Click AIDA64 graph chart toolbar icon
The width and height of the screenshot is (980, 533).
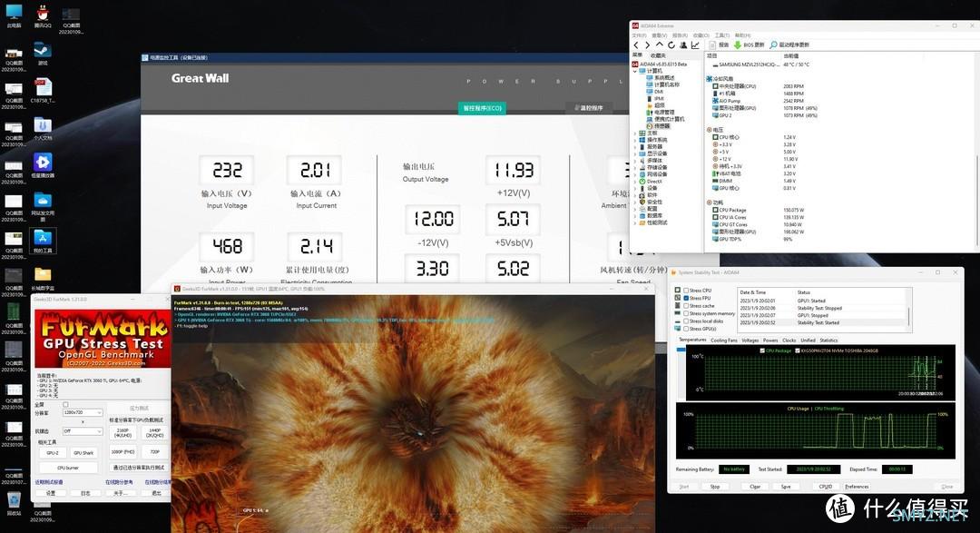pyautogui.click(x=695, y=45)
